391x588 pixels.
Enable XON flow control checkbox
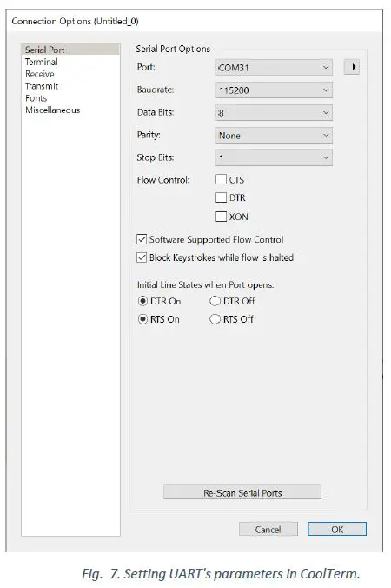(x=221, y=217)
